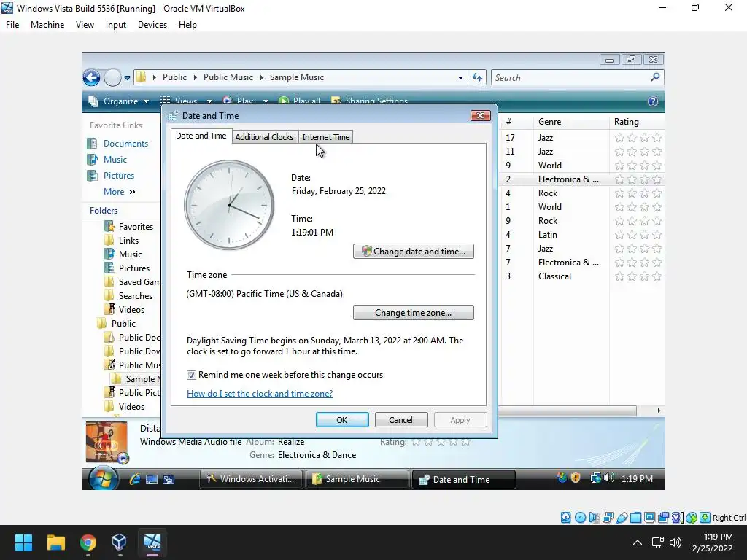Switch to Internet Time tab

[326, 137]
